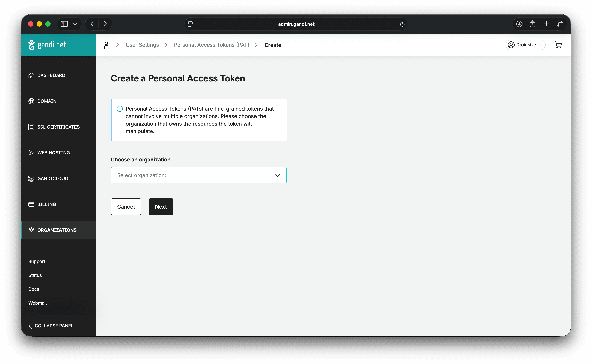Open Billing from the sidebar
This screenshot has width=592, height=364.
tap(47, 204)
